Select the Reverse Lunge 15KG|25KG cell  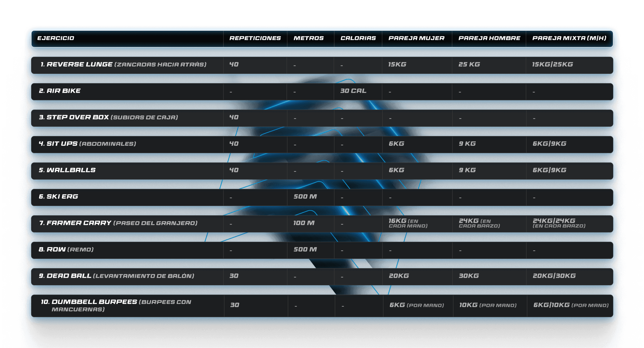552,65
